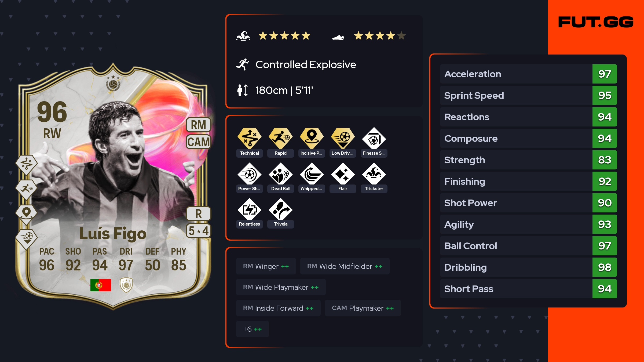
Task: Click the Acceleration stat row
Action: click(528, 74)
